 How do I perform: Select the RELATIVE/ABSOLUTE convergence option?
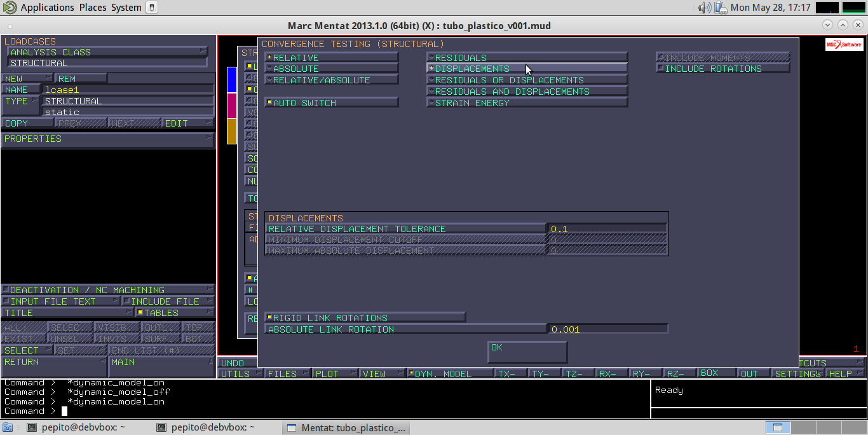click(x=331, y=80)
